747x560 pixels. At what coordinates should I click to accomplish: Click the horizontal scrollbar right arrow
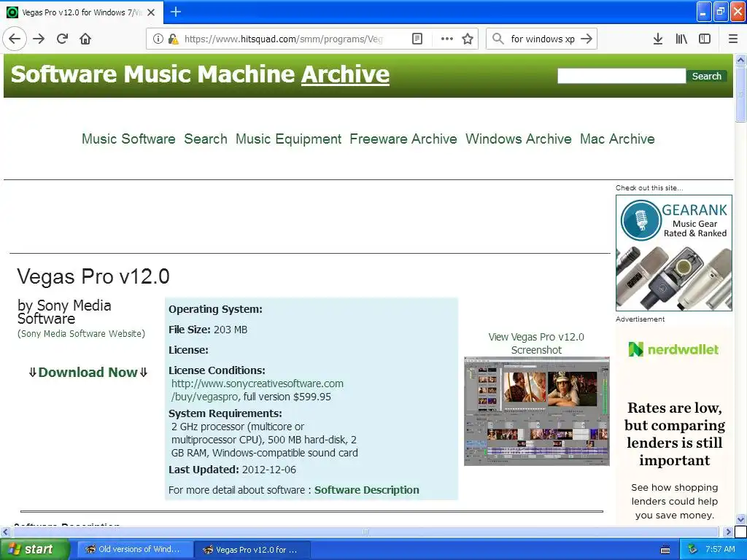click(728, 532)
